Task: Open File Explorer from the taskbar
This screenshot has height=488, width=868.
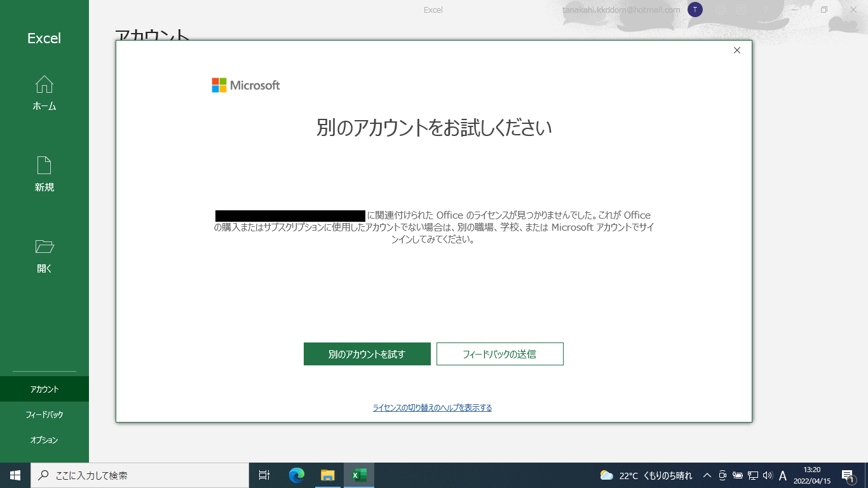Action: (x=328, y=475)
